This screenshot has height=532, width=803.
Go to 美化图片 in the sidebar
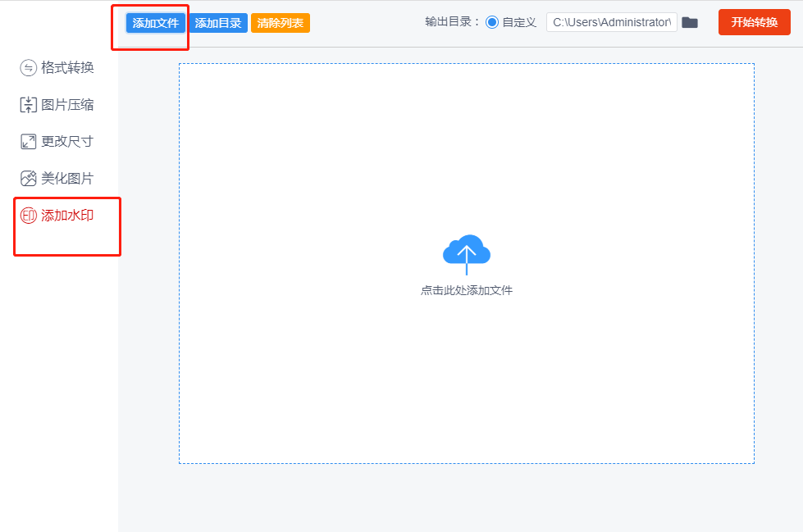pos(57,178)
